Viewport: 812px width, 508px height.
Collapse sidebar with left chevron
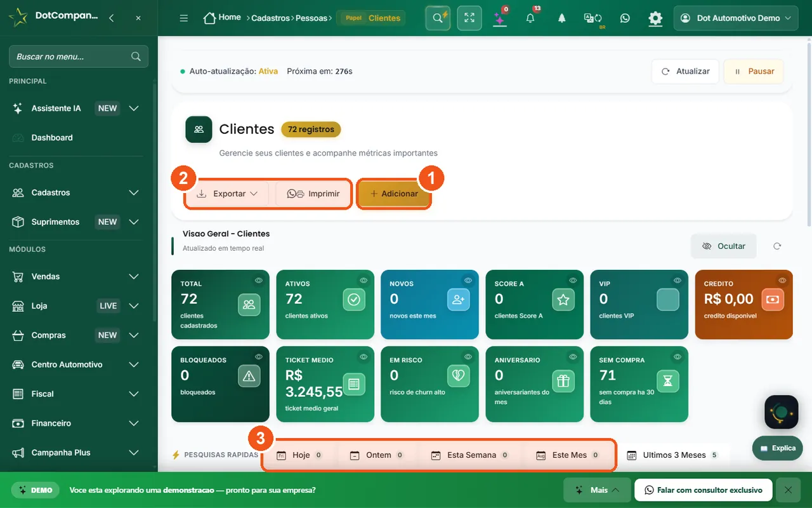(x=112, y=18)
